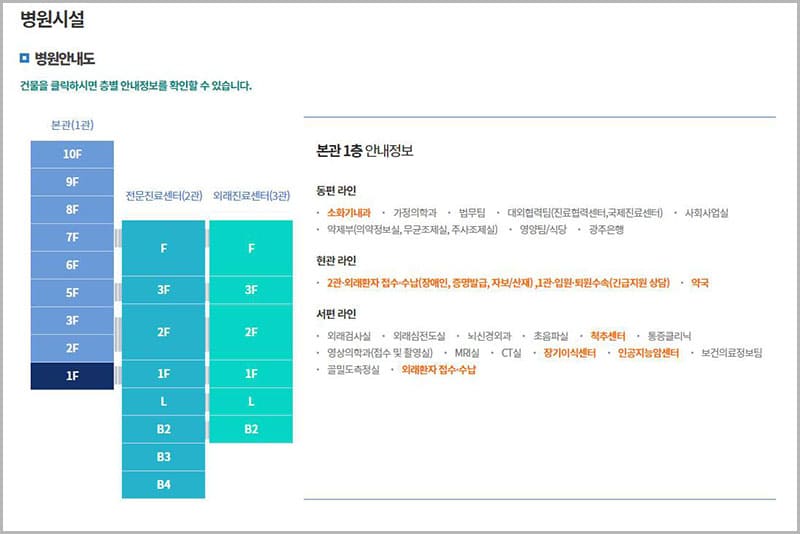Image resolution: width=800 pixels, height=534 pixels.
Task: Open the 인공지능암센터 link
Action: [x=648, y=353]
